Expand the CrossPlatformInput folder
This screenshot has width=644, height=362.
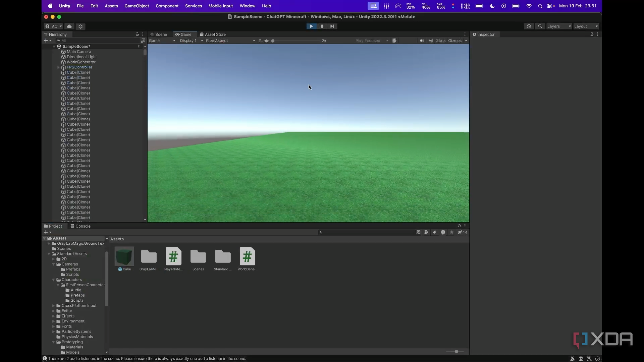coord(54,306)
